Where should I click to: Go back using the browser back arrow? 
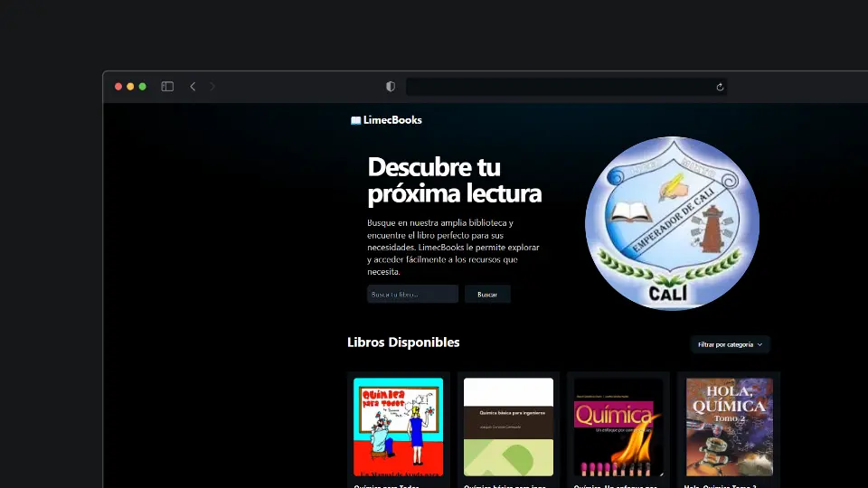[x=193, y=87]
